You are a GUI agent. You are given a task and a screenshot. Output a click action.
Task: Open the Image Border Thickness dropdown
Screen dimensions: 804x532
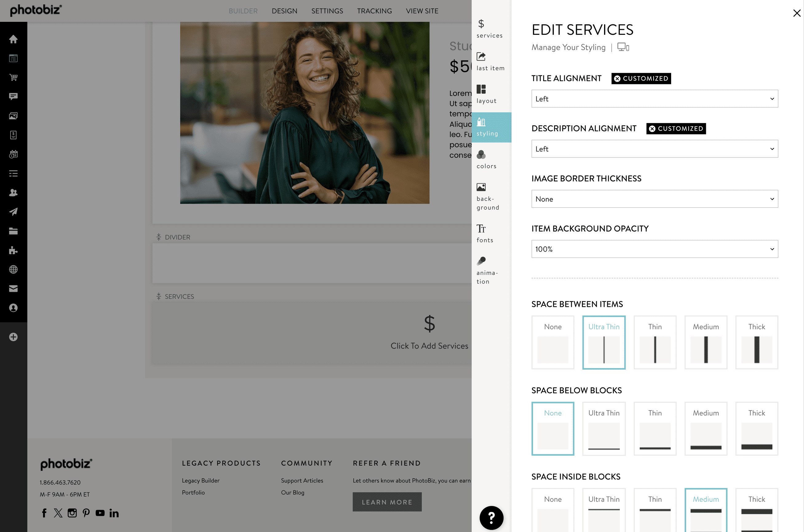654,199
